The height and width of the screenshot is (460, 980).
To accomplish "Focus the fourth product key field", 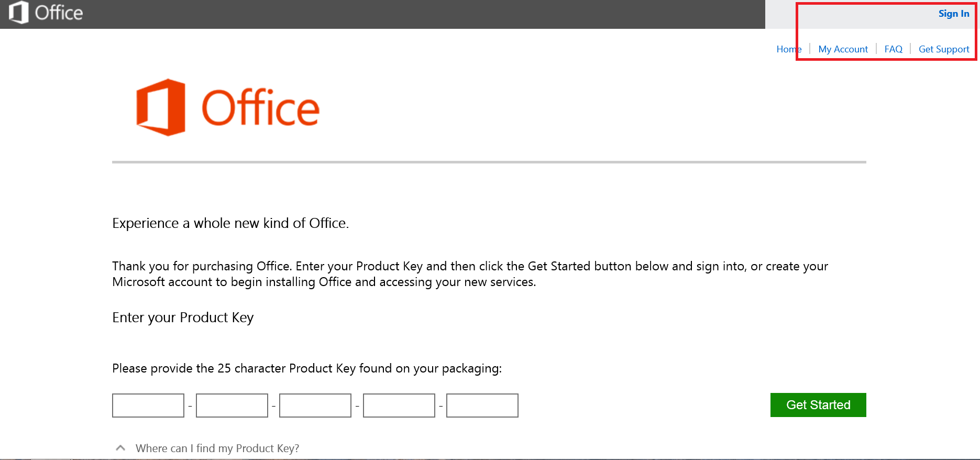I will tap(399, 406).
